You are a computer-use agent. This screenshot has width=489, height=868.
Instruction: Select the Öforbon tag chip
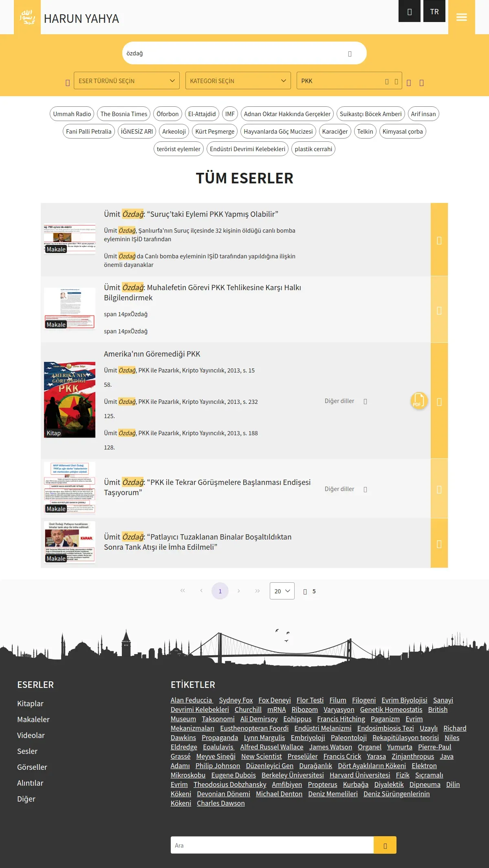(167, 114)
